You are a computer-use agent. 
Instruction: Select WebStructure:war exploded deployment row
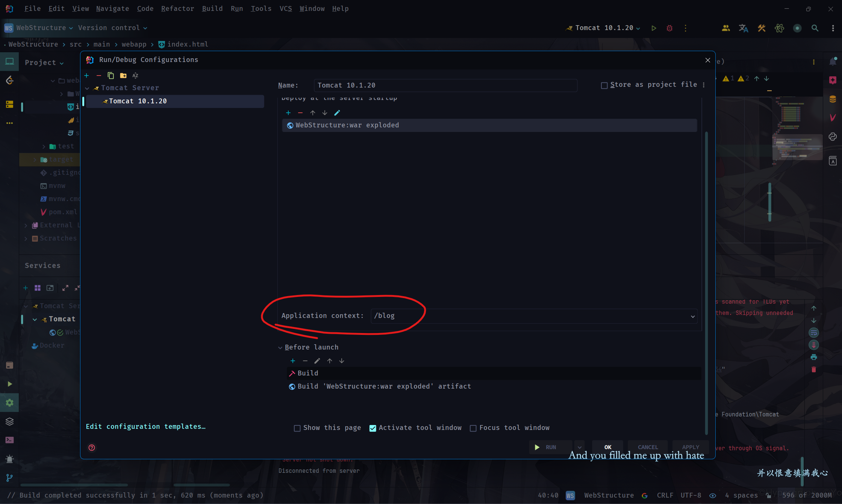pos(489,126)
